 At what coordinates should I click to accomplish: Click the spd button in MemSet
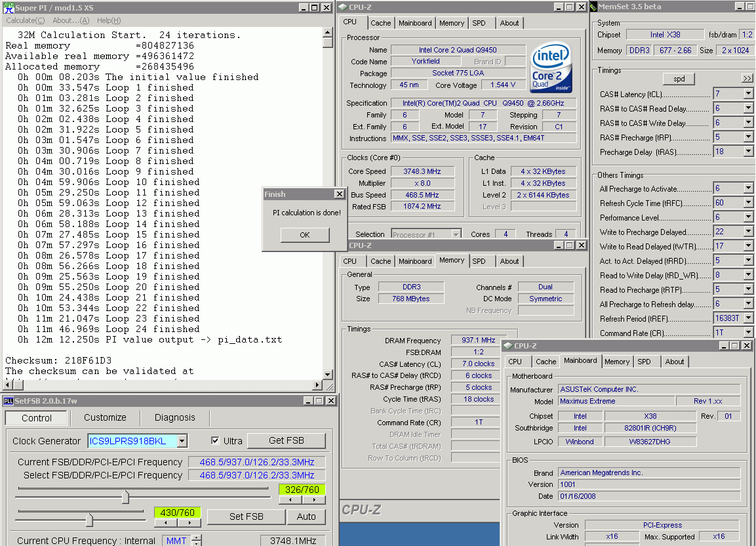[679, 79]
